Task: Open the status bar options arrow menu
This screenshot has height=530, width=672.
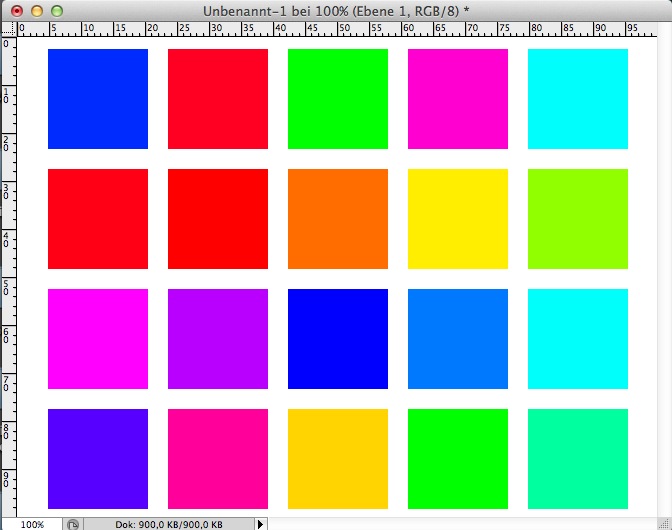Action: tap(261, 523)
